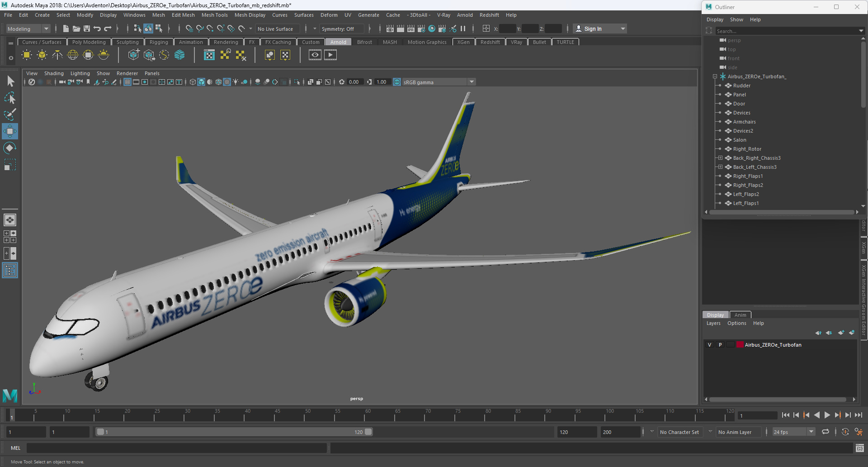
Task: Activate the Lasso select tool
Action: coord(10,98)
